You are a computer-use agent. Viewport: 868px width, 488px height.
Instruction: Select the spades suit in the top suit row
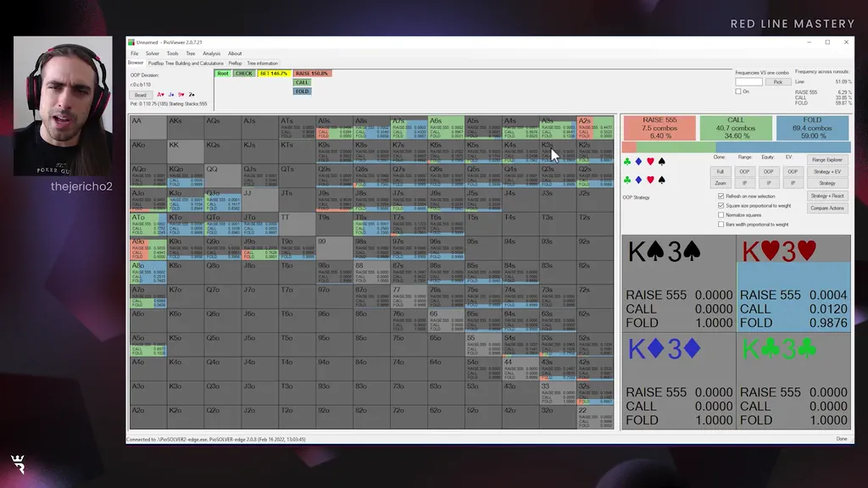tap(661, 162)
